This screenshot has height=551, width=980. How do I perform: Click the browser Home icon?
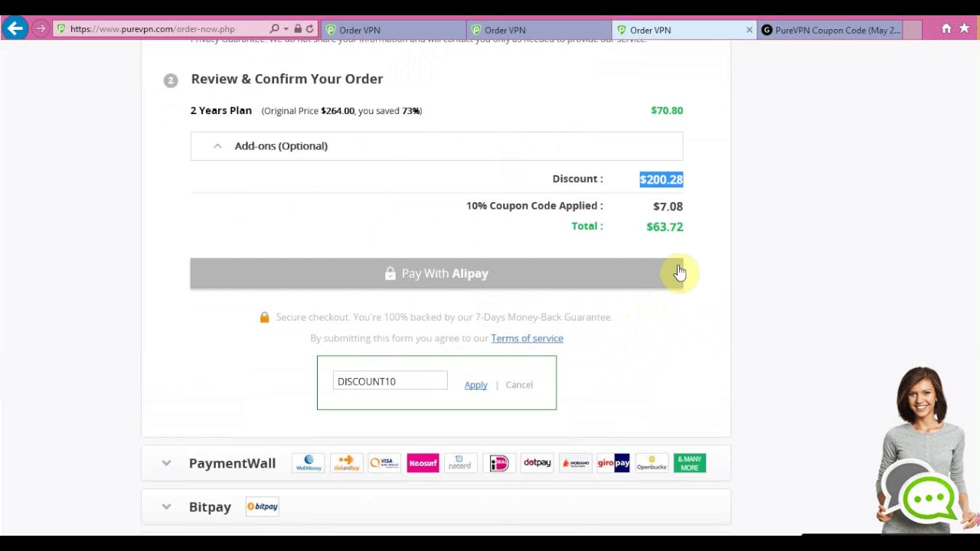(946, 29)
